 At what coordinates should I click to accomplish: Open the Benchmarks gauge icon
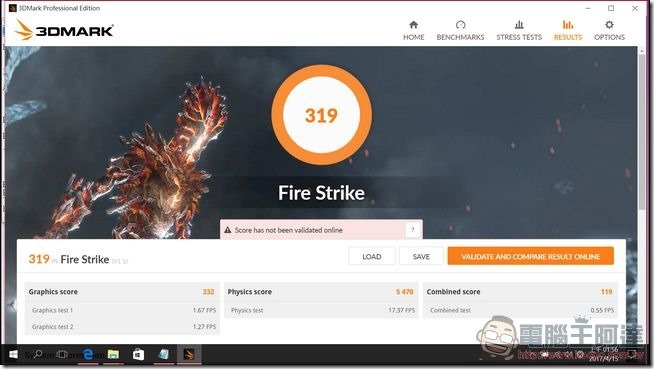460,25
